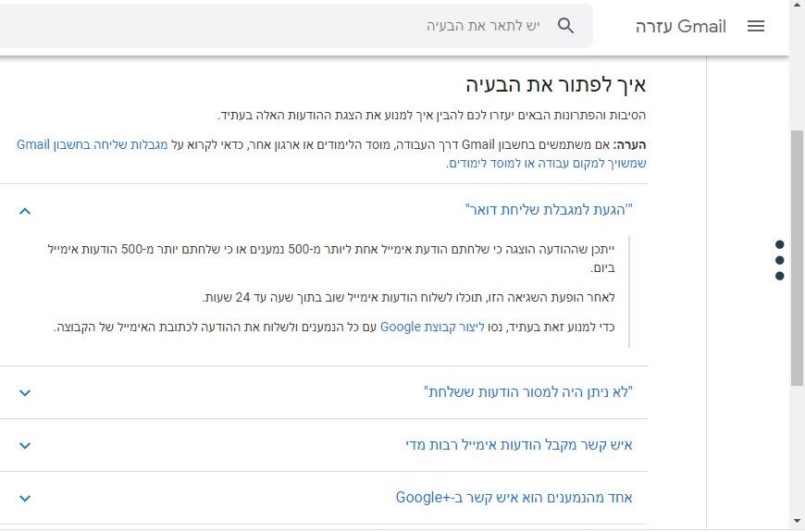Click the chevron beside "לא ניתן היה למסור הודעות ששלחת"
The height and width of the screenshot is (532, 805).
25,392
